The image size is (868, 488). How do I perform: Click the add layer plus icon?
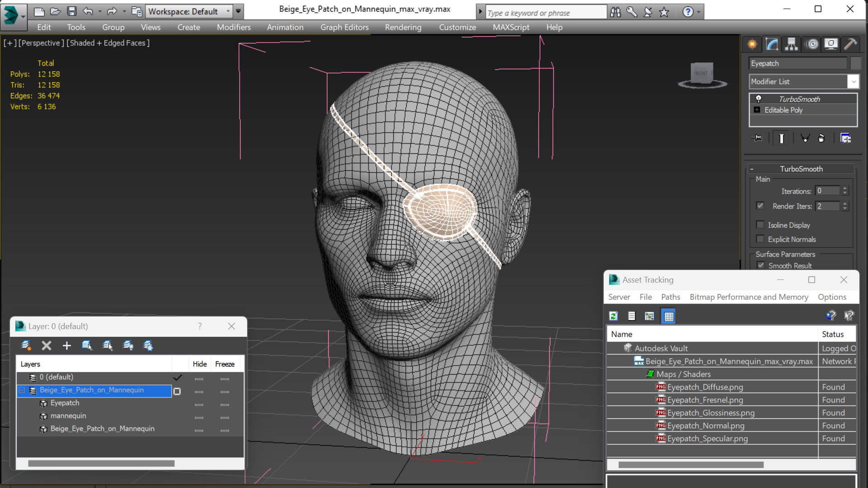click(66, 346)
